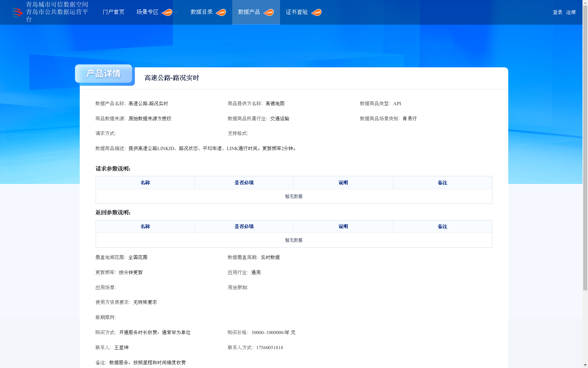The height and width of the screenshot is (368, 588).
Task: Click the scrollbar down arrow icon
Action: [x=585, y=365]
